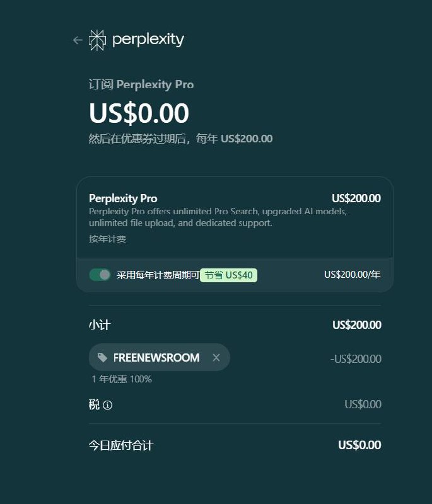The width and height of the screenshot is (432, 504).
Task: Click the 订阅 Perplexity Pro heading
Action: [x=140, y=84]
